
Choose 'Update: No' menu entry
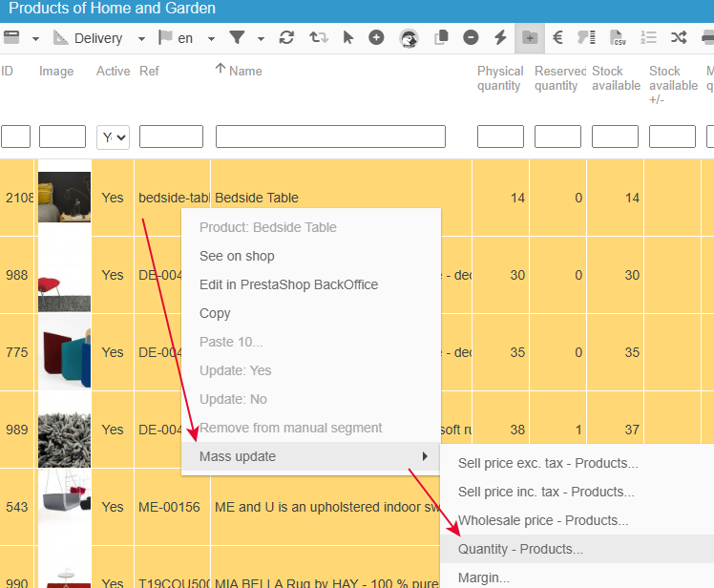pos(311,399)
